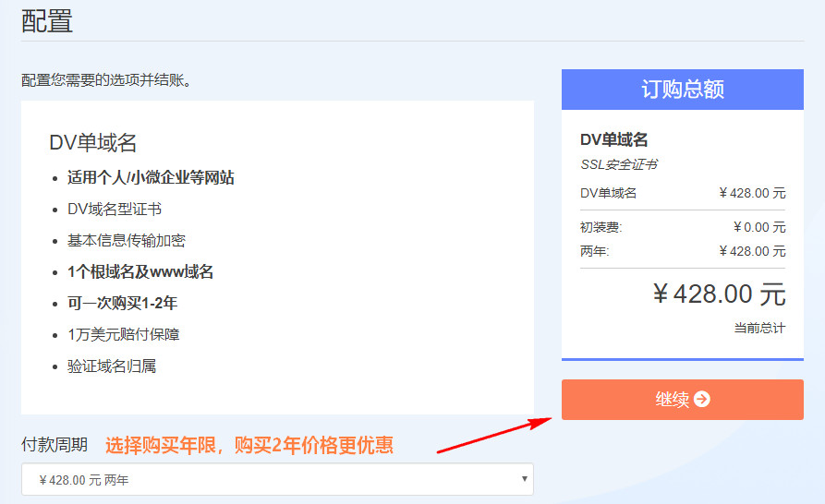
Task: Click bullet 验证域名归属
Action: (112, 366)
